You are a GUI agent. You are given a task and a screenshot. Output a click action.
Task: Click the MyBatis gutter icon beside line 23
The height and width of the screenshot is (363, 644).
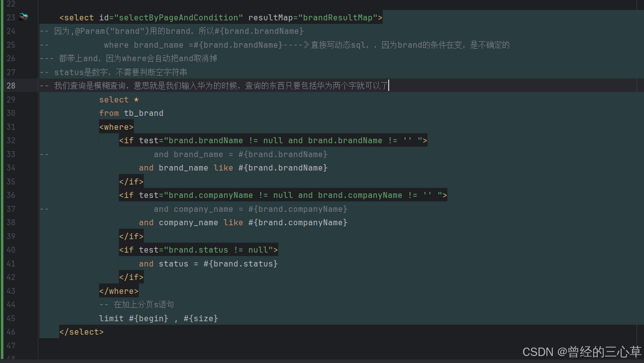tap(23, 17)
